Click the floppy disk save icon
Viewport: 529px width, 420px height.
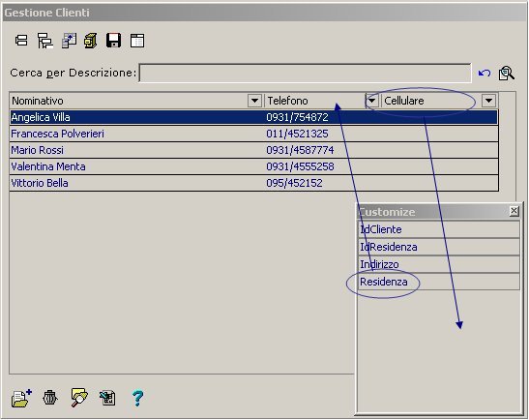(113, 41)
